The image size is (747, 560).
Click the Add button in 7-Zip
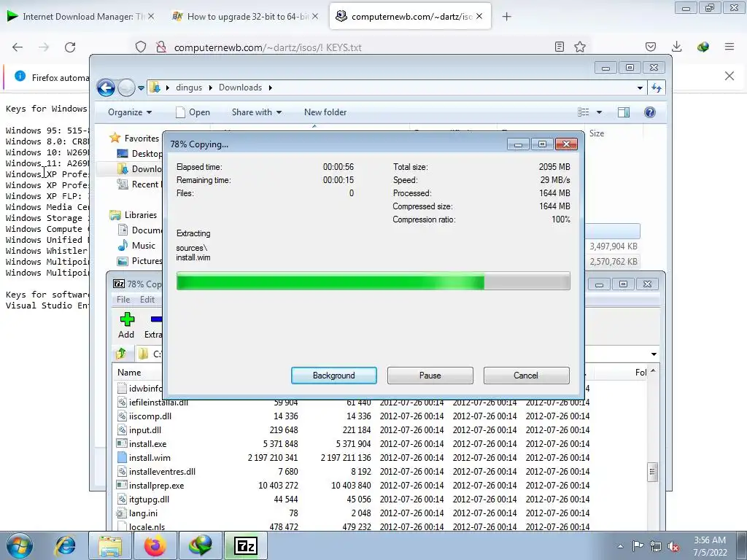126,325
